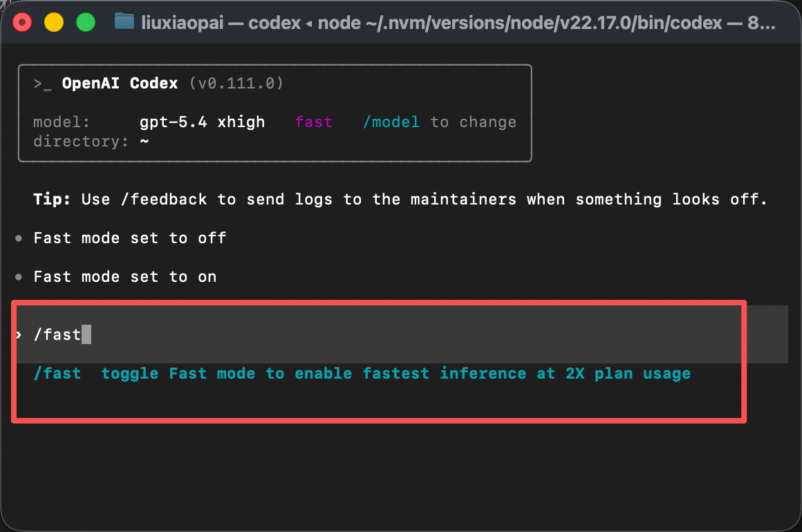Click the bullet before "Fast mode set to on"

(19, 277)
